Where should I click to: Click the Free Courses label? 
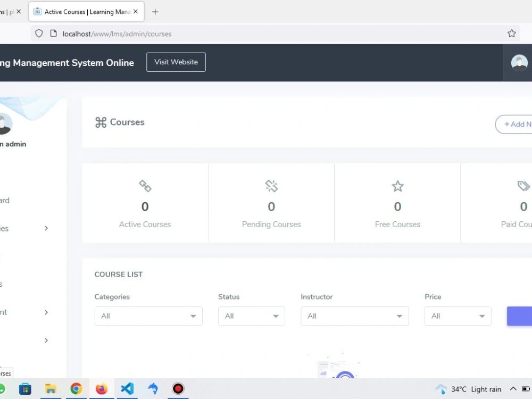pyautogui.click(x=397, y=225)
